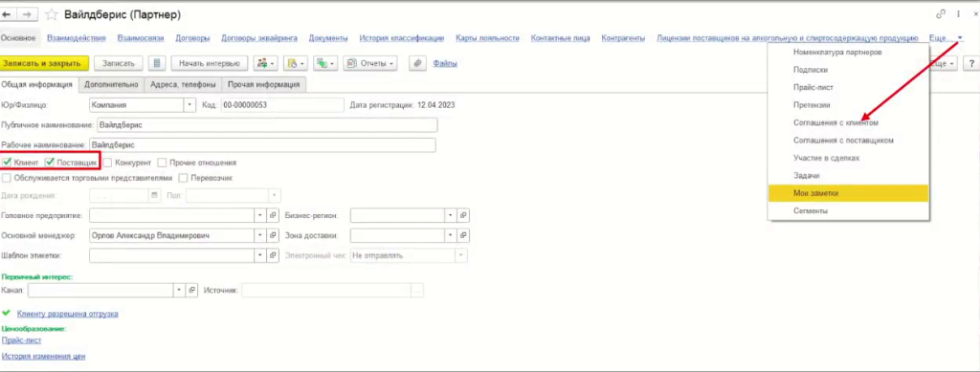This screenshot has width=980, height=372.
Task: Open the Зона доставки record with its open icon
Action: click(x=464, y=235)
